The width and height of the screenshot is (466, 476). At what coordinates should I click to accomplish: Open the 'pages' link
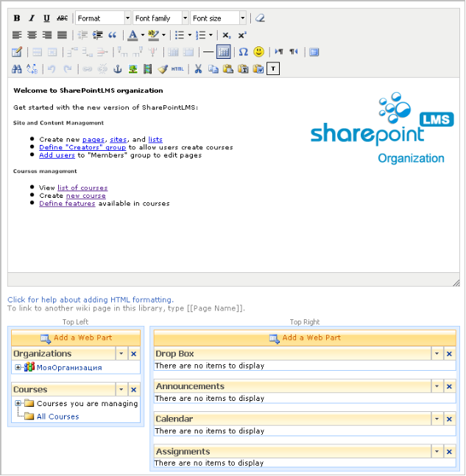[x=93, y=140]
